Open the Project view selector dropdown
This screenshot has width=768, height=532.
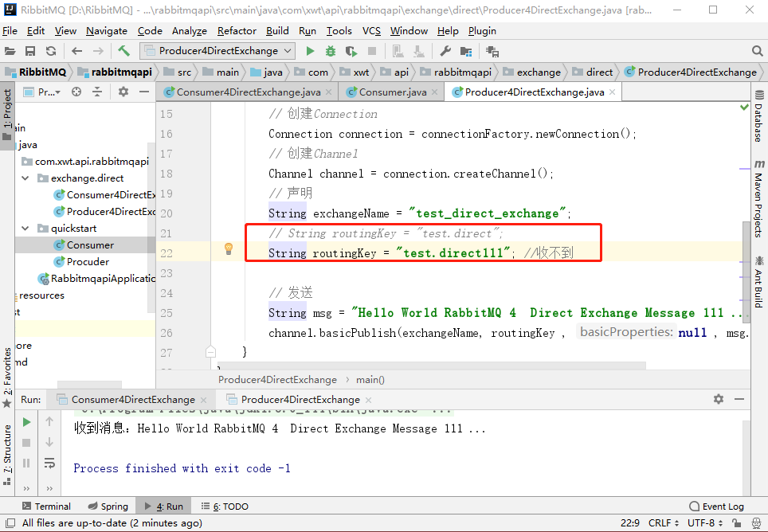click(x=42, y=92)
